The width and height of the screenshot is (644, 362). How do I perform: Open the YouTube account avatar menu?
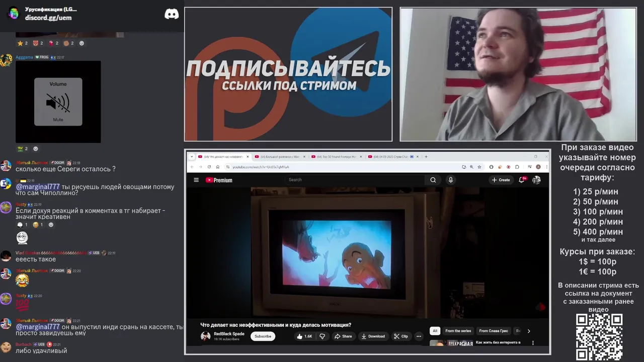(536, 179)
